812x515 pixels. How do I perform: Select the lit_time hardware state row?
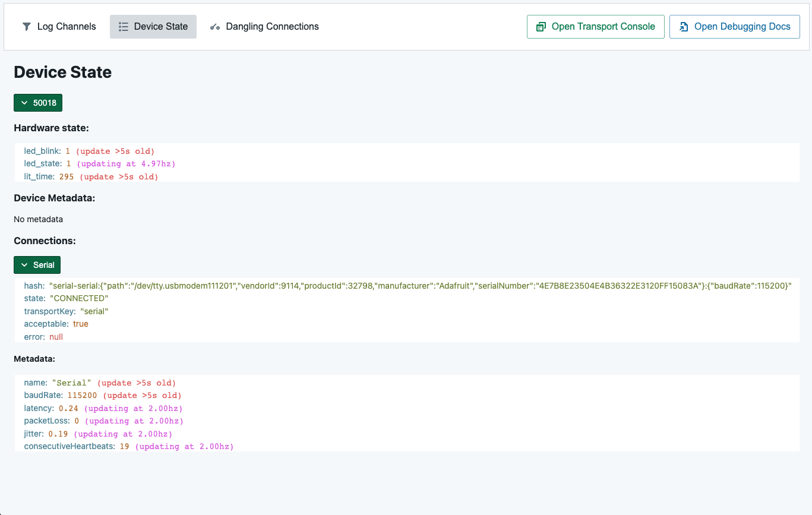(91, 176)
